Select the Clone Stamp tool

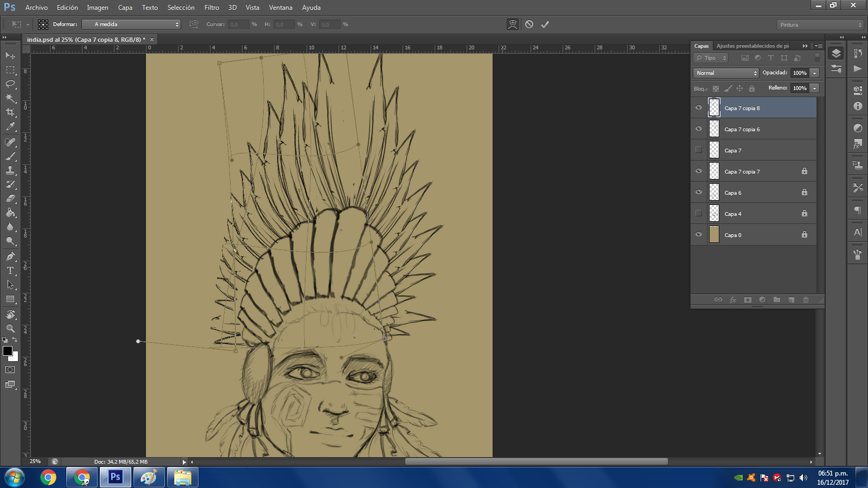(x=10, y=170)
